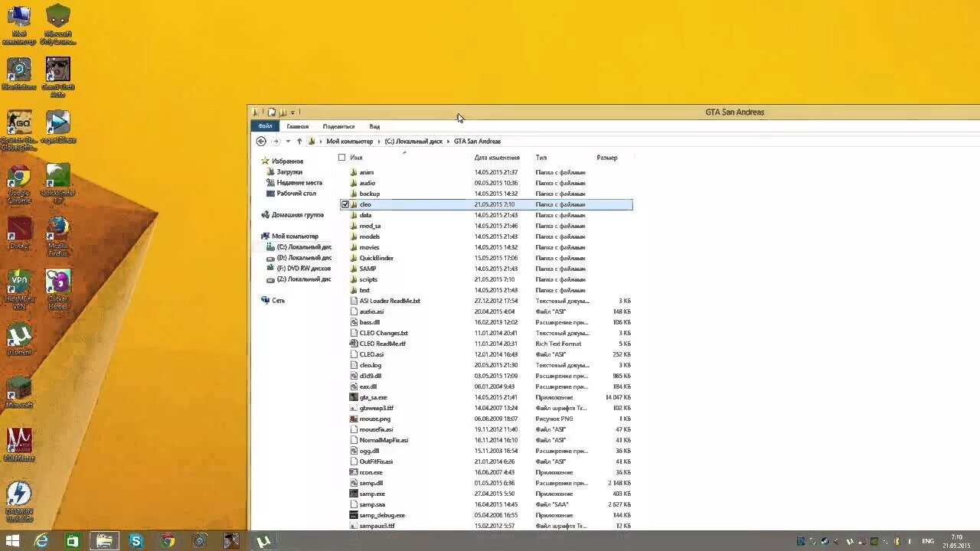The height and width of the screenshot is (551, 980).
Task: Select the mod_sa folder
Action: point(370,226)
